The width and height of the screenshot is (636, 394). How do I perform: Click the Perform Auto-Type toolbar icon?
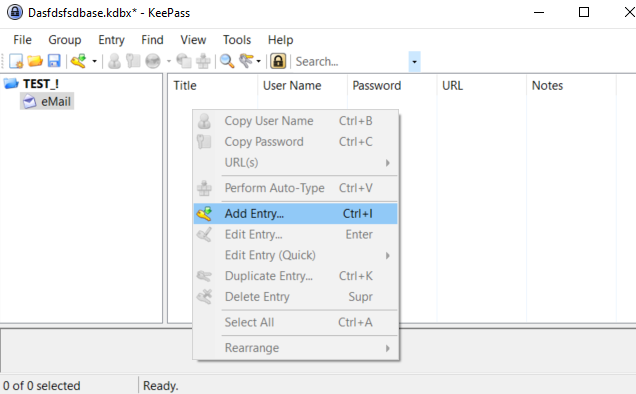coord(203,61)
